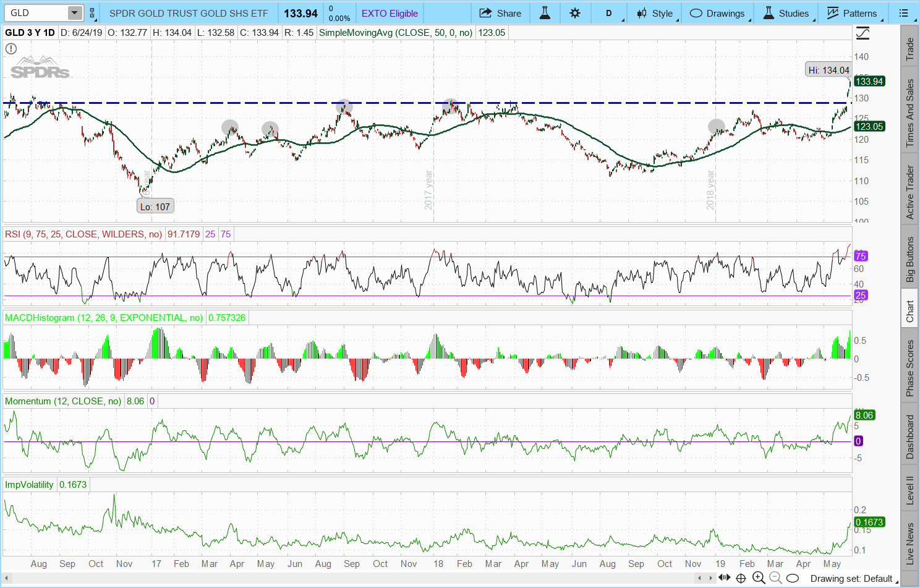920x588 pixels.
Task: Open chart settings gear icon
Action: [x=575, y=13]
